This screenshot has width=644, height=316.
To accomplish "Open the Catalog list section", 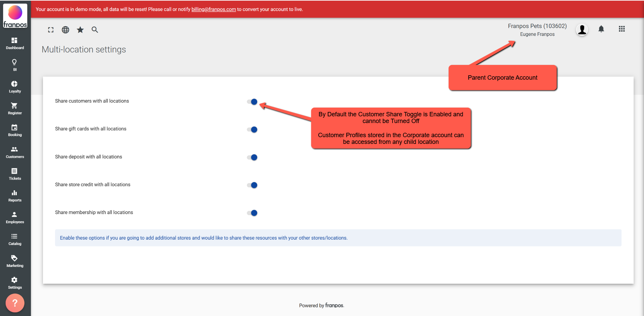I will (15, 240).
